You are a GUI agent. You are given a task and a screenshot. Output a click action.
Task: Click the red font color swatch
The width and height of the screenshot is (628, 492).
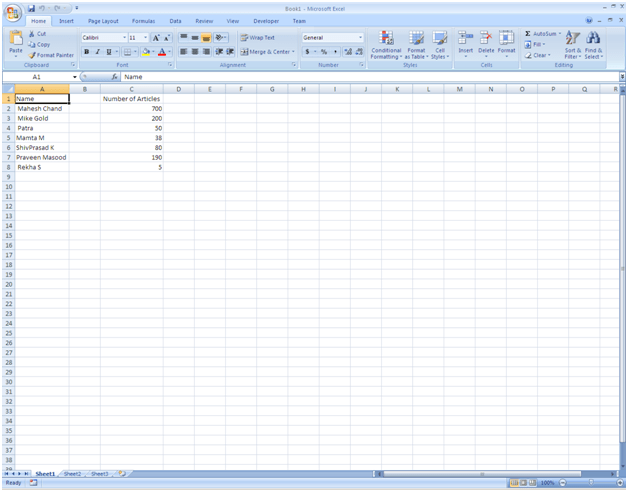162,52
